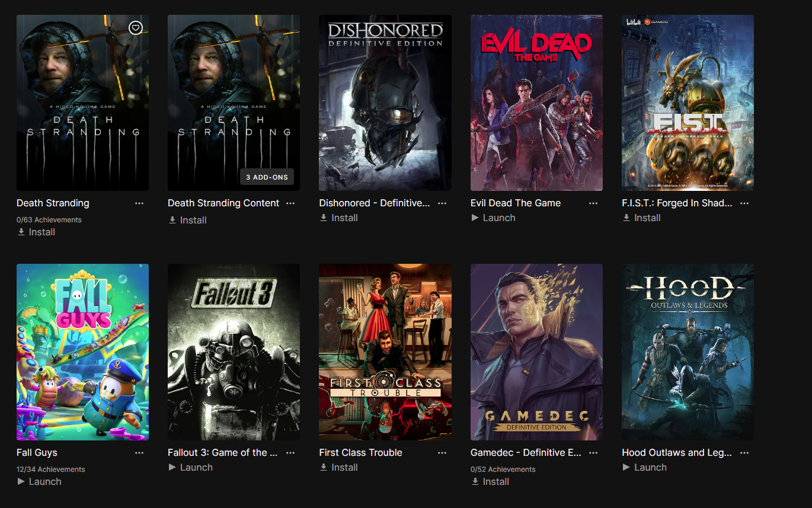Click the Hood Outlaws and Legends title
The width and height of the screenshot is (812, 508).
[677, 453]
